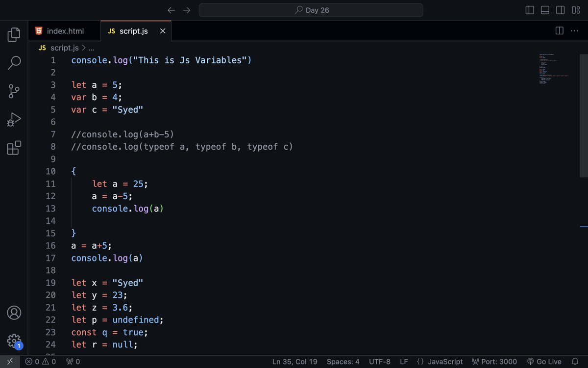Screen dimensions: 588x368
Task: Open the Accounts menu icon
Action: click(x=14, y=313)
